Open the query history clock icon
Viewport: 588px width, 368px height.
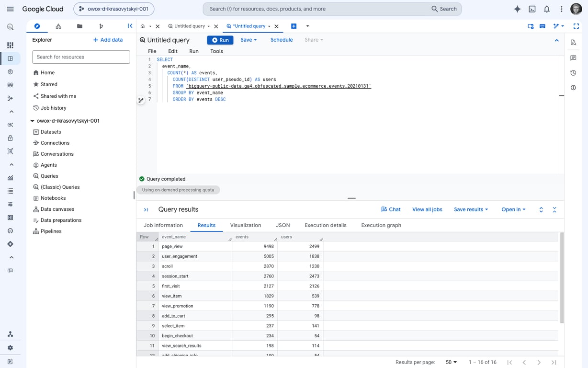click(x=573, y=73)
